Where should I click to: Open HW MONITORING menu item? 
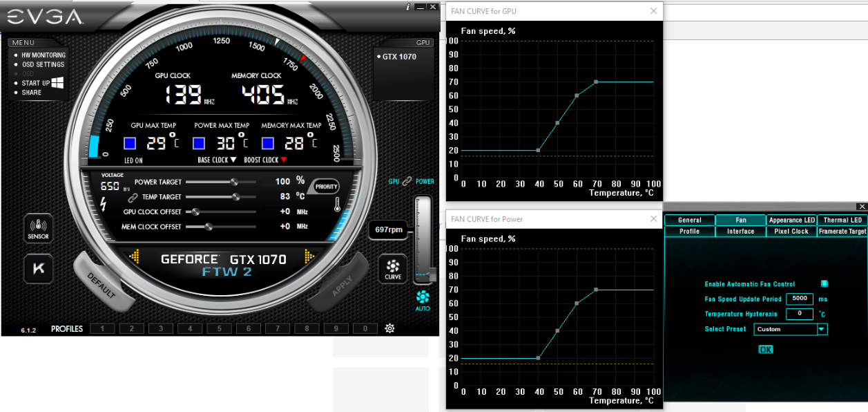pyautogui.click(x=44, y=55)
